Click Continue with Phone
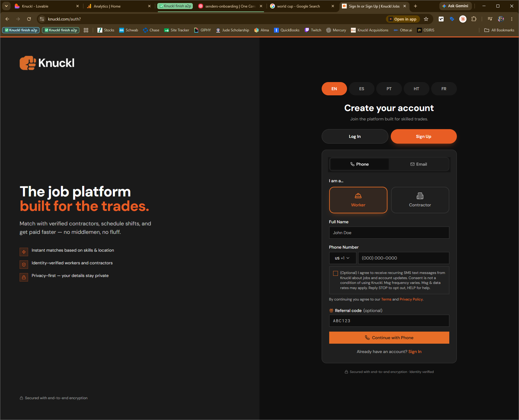The image size is (519, 420). coord(389,338)
